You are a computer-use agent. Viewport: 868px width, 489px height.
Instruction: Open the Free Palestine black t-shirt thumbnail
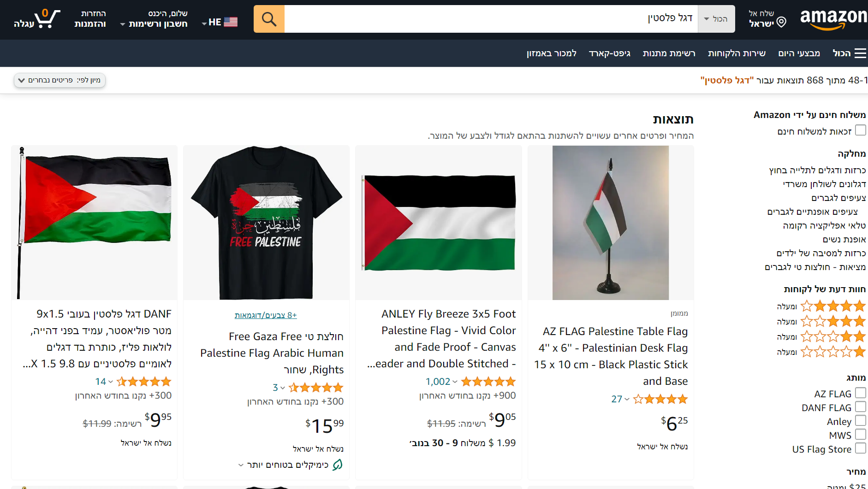tap(267, 223)
